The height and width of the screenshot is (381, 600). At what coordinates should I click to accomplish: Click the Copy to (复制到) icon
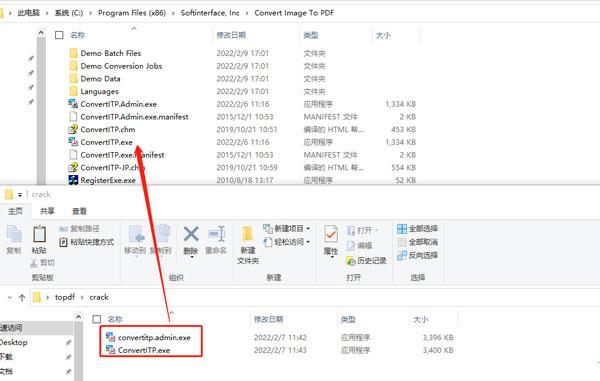click(162, 234)
